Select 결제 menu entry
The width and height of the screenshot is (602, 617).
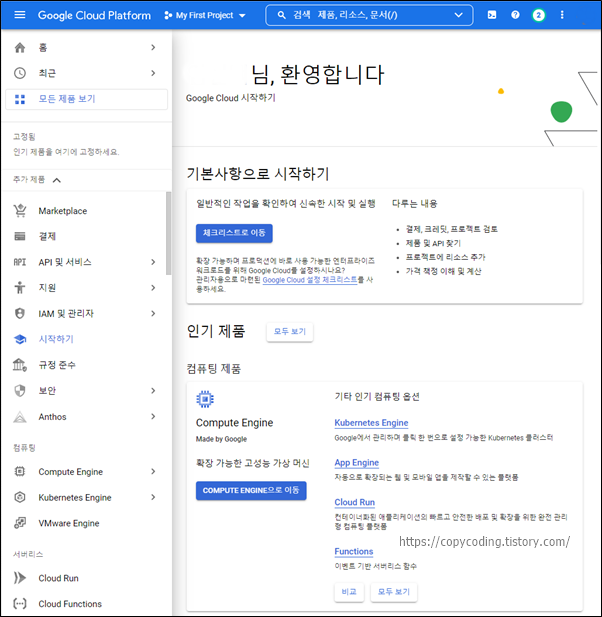[86, 236]
